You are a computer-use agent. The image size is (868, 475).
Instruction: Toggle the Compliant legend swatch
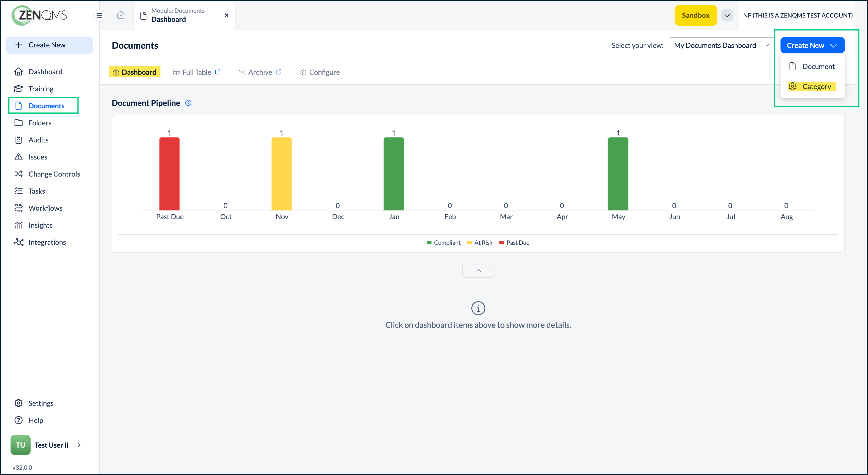tap(429, 243)
